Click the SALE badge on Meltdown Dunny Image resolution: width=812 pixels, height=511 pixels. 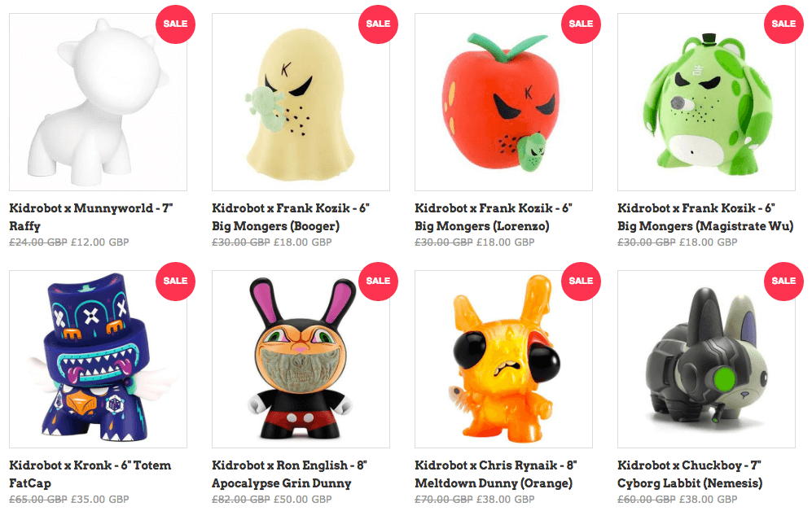click(581, 281)
